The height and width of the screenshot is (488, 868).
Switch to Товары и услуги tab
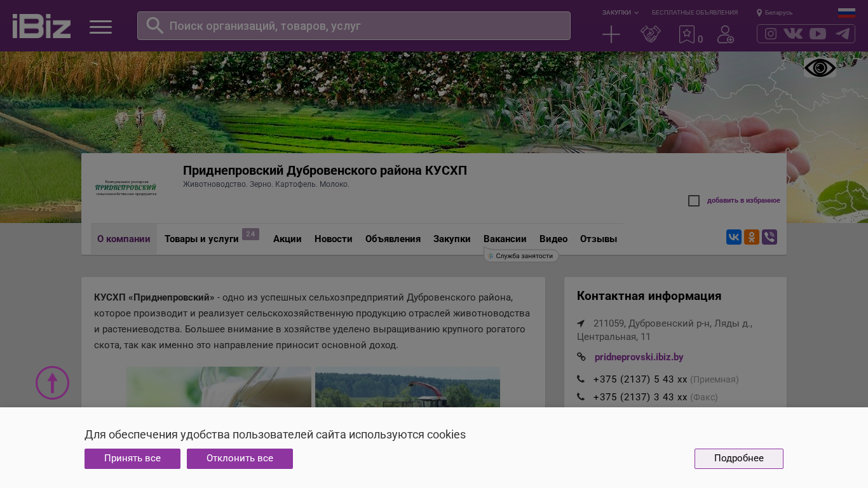pyautogui.click(x=201, y=239)
